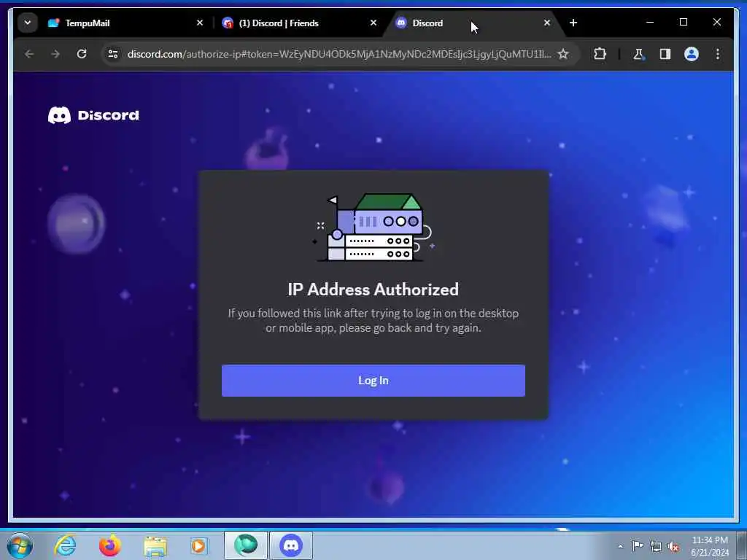This screenshot has width=747, height=560.
Task: Open Chrome Labs flask icon
Action: [638, 54]
